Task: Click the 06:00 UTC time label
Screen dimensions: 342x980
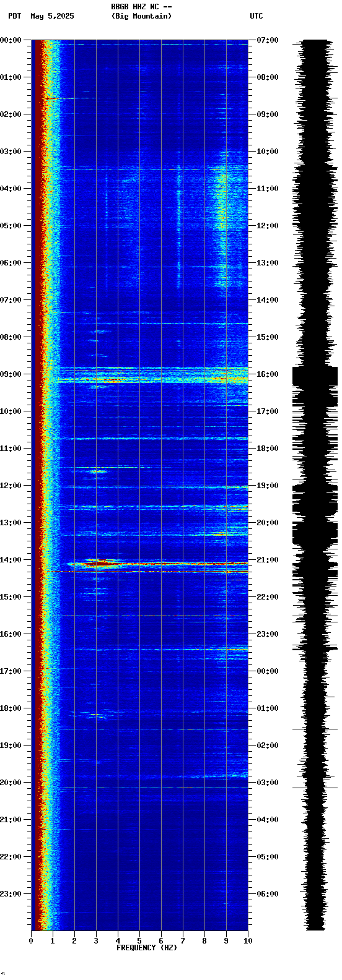Action: coord(268,894)
